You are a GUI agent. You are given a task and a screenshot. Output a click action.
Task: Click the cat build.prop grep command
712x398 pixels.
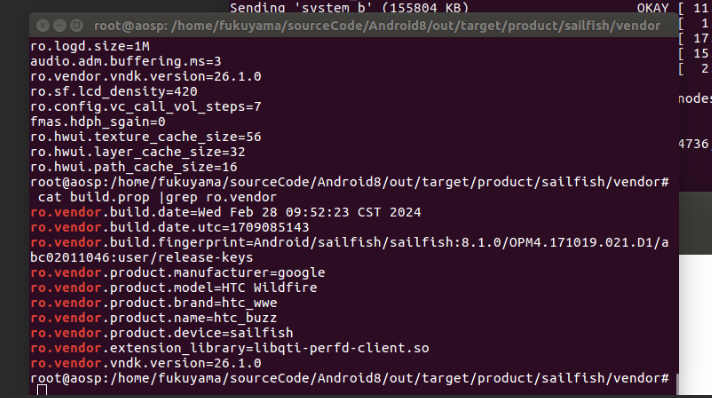(x=157, y=197)
